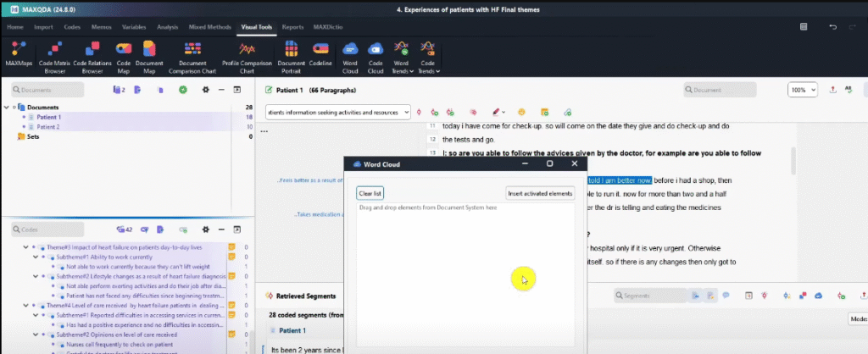Select Patient 1 document
The height and width of the screenshot is (354, 868).
(x=48, y=117)
